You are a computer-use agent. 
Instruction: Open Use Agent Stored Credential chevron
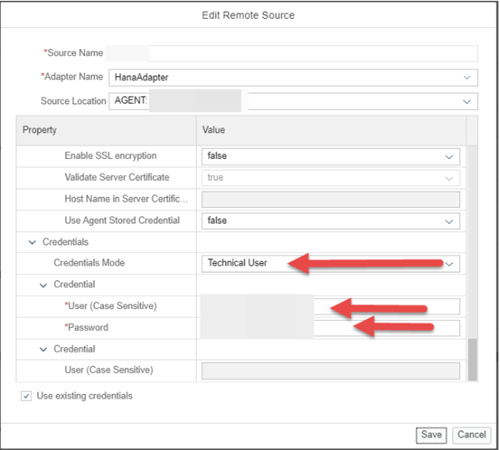[x=449, y=222]
